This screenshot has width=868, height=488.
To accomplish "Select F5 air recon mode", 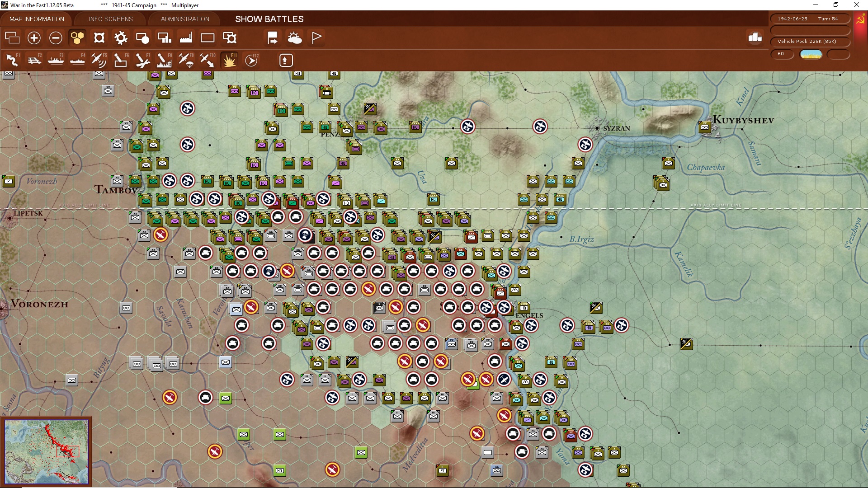I will 99,60.
